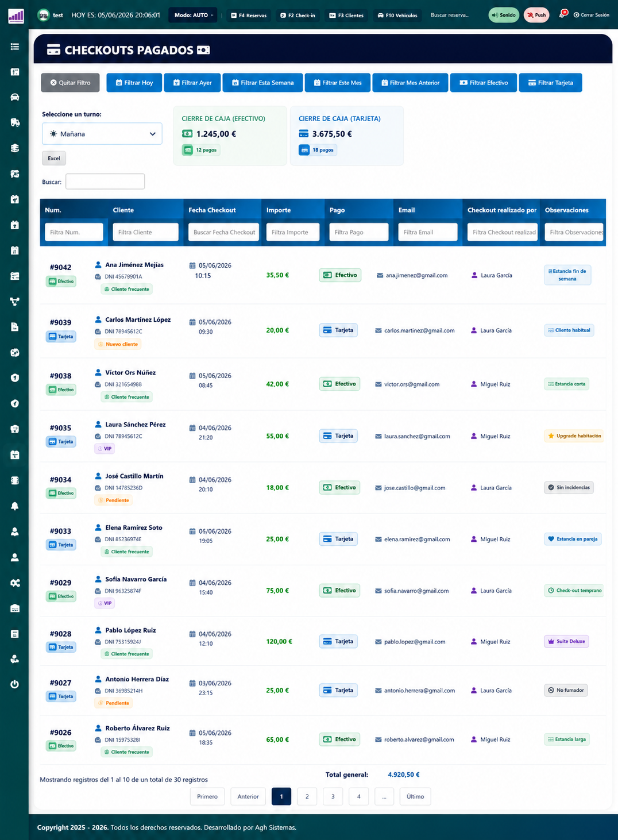Toggle the Push notifications switch

(536, 15)
